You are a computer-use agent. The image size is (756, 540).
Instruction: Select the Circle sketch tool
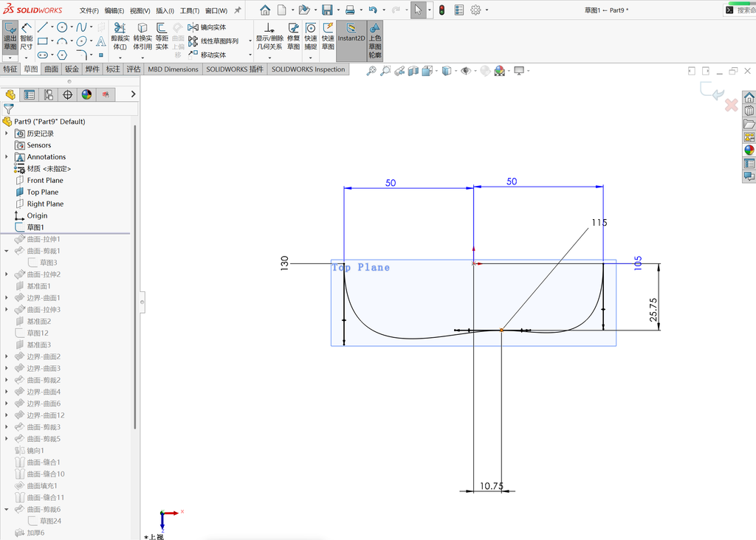coord(62,27)
